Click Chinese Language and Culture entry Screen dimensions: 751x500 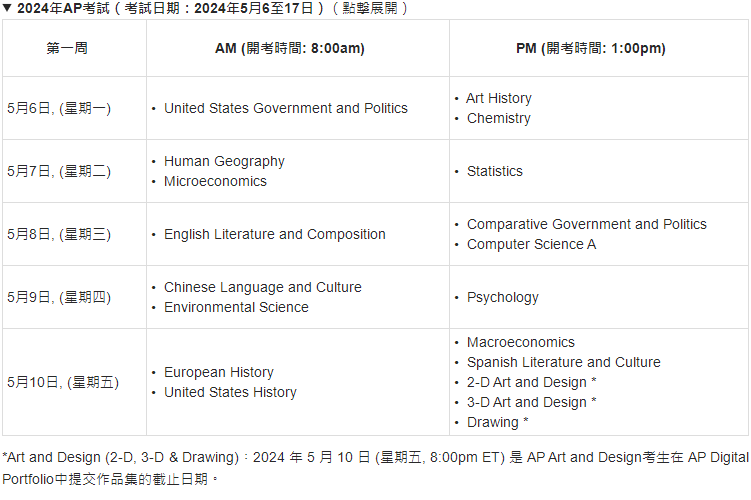263,287
